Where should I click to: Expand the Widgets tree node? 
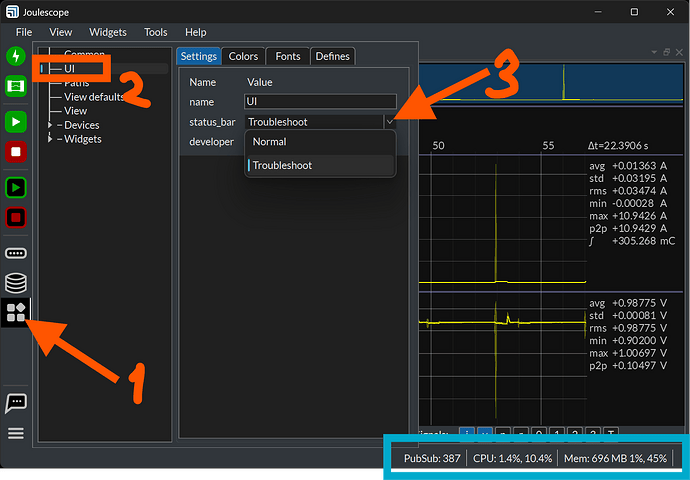pos(50,139)
